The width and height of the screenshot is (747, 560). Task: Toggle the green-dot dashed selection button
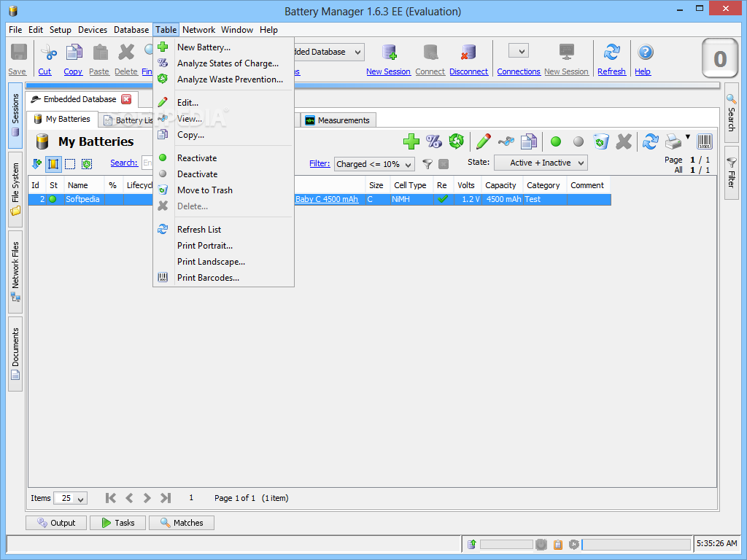[x=87, y=164]
